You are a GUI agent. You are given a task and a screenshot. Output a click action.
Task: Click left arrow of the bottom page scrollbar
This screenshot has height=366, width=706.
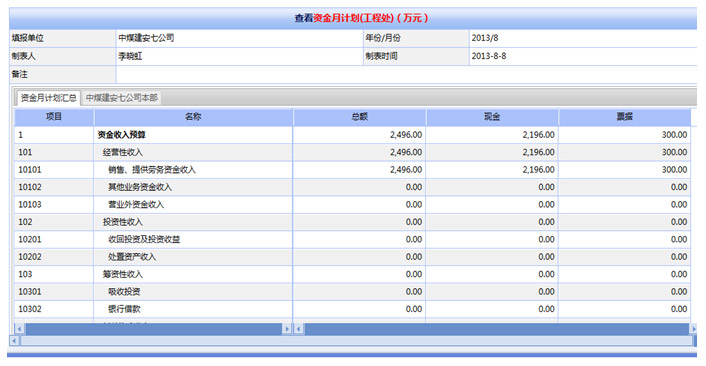14,341
